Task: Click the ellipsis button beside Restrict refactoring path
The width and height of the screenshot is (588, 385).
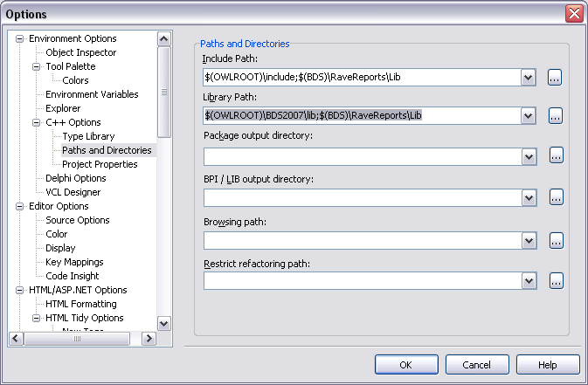Action: (x=557, y=281)
